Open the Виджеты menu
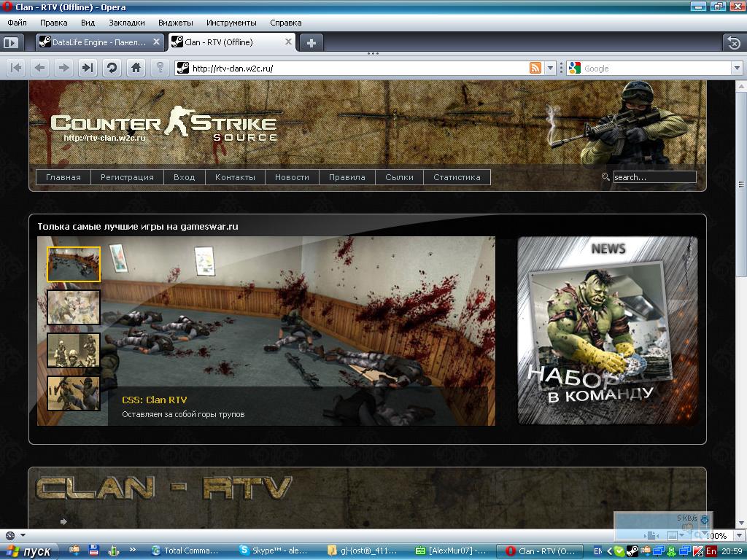This screenshot has width=747, height=560. point(176,23)
